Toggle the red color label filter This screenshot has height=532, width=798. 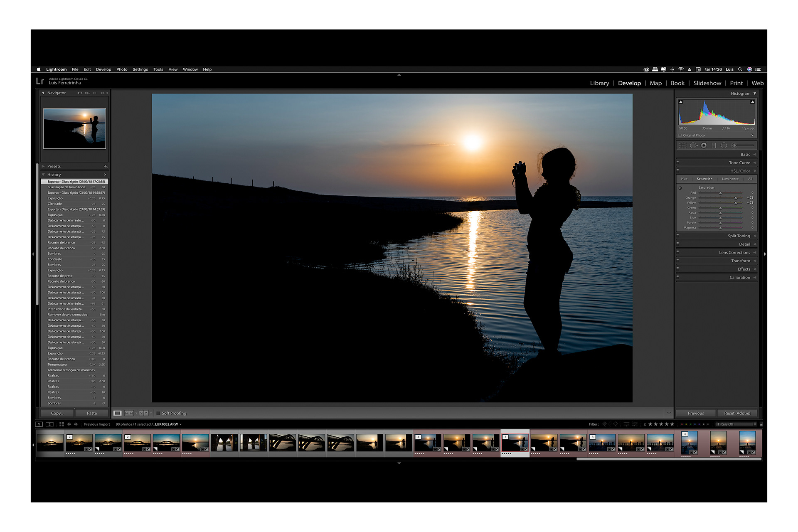click(682, 424)
